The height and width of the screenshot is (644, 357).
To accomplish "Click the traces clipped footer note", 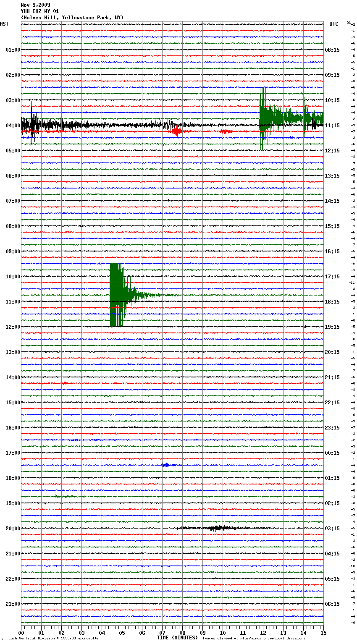I will (254, 638).
